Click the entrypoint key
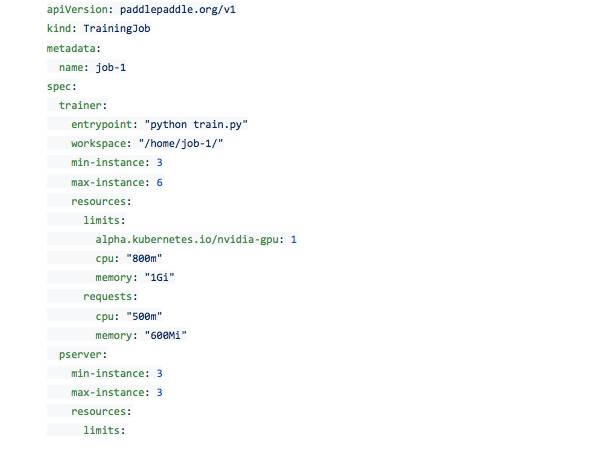This screenshot has width=612, height=458. coord(103,124)
